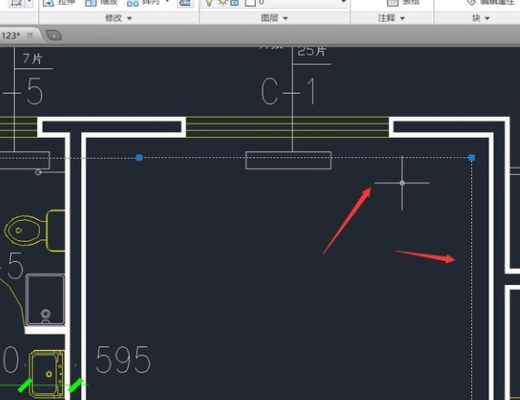Select the Stretch (拉伸) tool icon

click(49, 3)
